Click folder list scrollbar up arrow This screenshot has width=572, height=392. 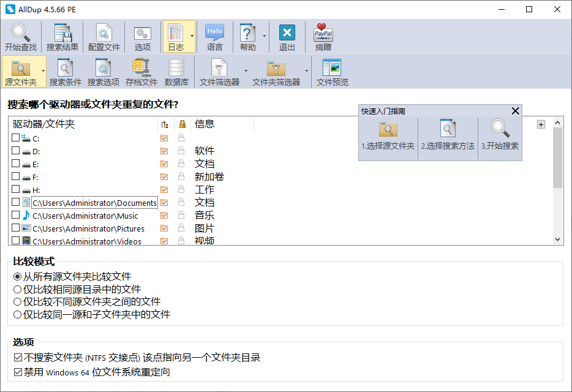557,123
